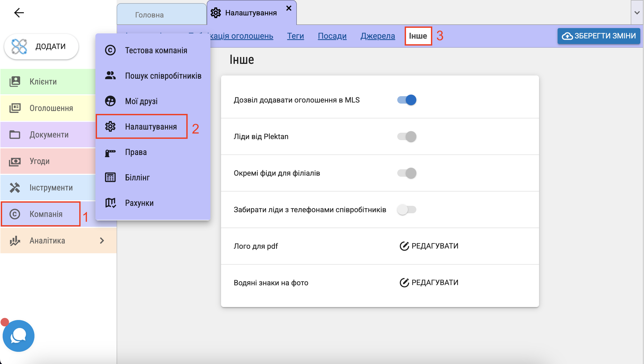This screenshot has width=644, height=364.
Task: Click the Аналітика chart icon
Action: (x=15, y=241)
